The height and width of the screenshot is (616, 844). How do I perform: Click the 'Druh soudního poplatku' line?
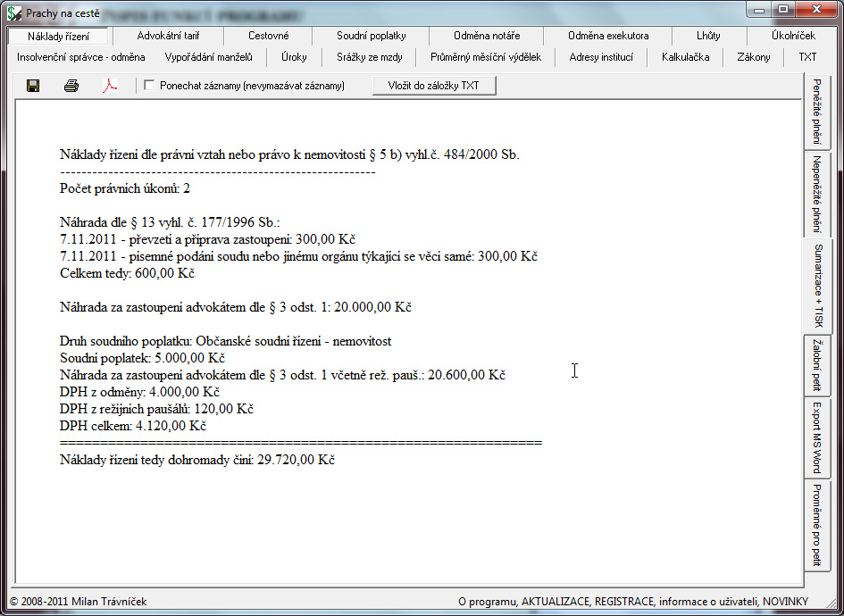(x=226, y=342)
